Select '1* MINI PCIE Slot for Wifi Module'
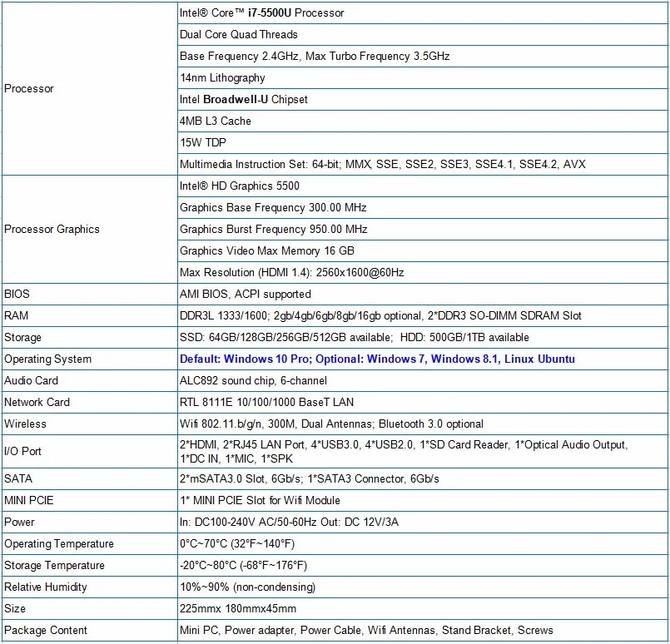The height and width of the screenshot is (644, 670). click(423, 501)
